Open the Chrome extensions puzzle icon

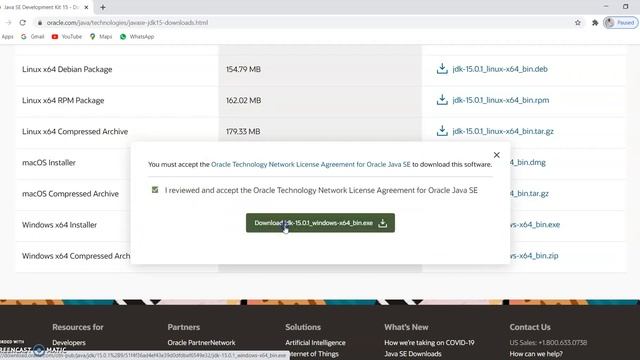pos(595,22)
